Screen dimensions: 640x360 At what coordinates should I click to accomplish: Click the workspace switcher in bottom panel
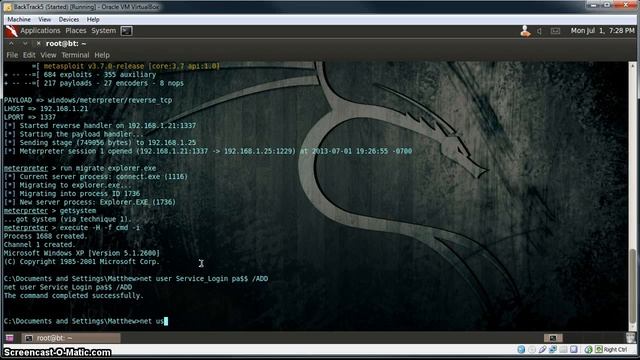point(553,338)
